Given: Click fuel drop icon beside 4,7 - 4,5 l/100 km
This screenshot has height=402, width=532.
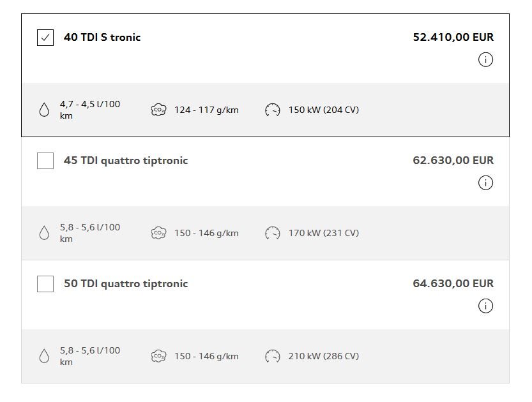Looking at the screenshot, I should pos(44,110).
